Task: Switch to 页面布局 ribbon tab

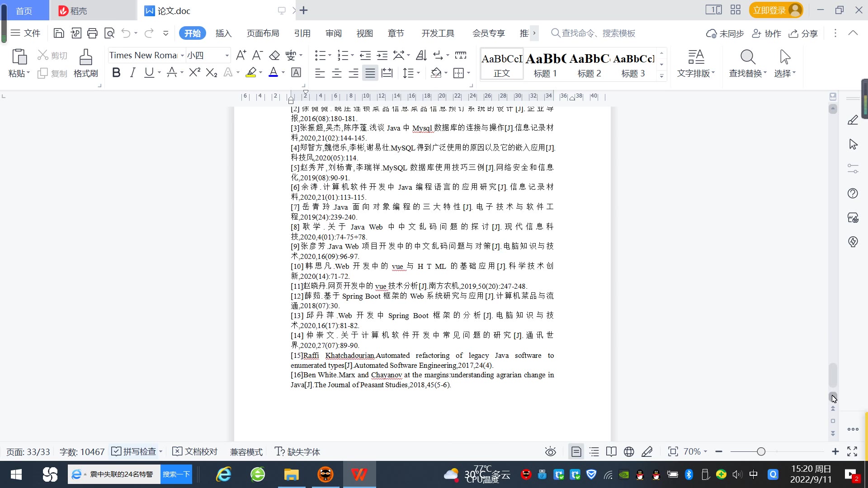Action: [263, 33]
